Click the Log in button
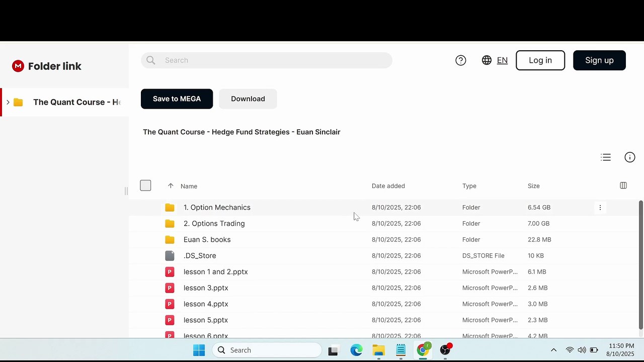The height and width of the screenshot is (362, 644). coord(540,60)
